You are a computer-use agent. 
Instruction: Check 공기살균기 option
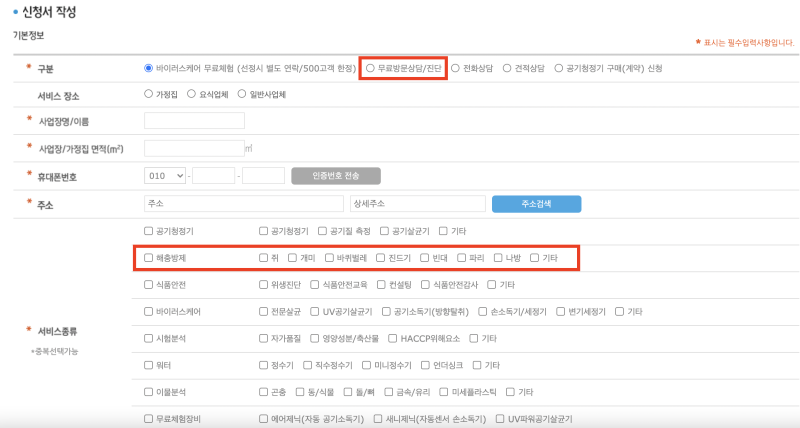tap(385, 231)
